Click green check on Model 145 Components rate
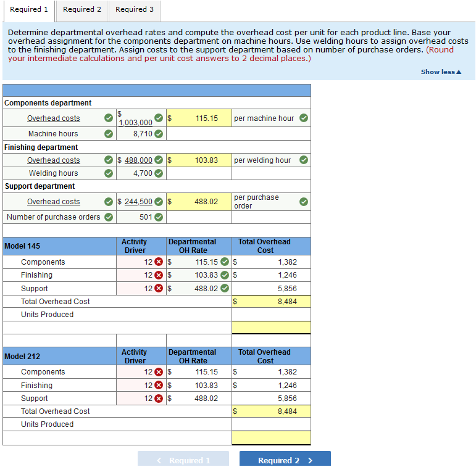This screenshot has height=467, width=476. (x=224, y=262)
